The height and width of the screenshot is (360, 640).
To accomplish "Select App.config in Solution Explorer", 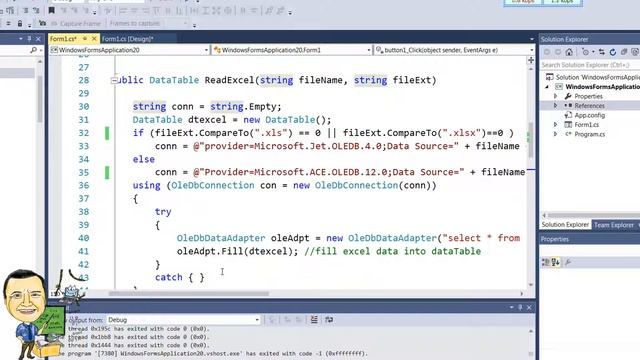I will click(589, 115).
